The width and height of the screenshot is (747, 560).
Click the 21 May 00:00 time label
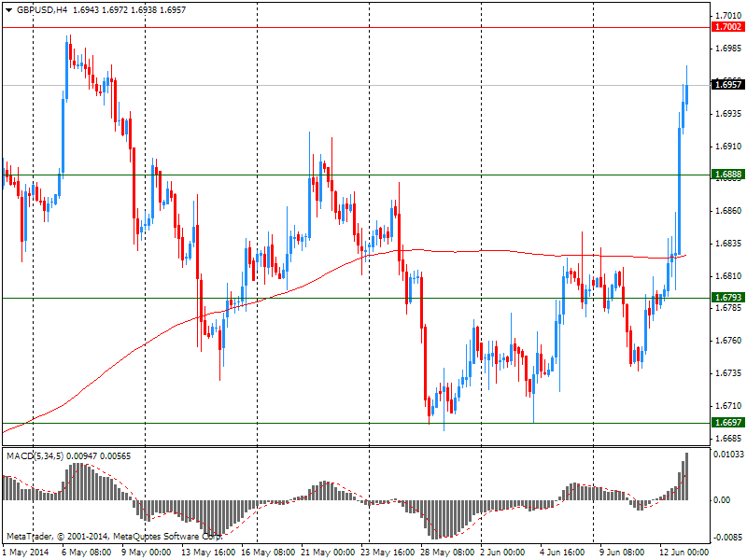click(x=328, y=553)
